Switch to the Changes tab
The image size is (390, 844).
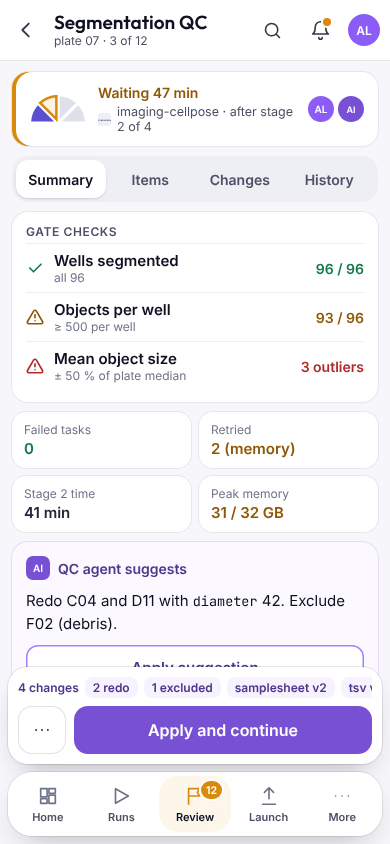[x=239, y=180]
